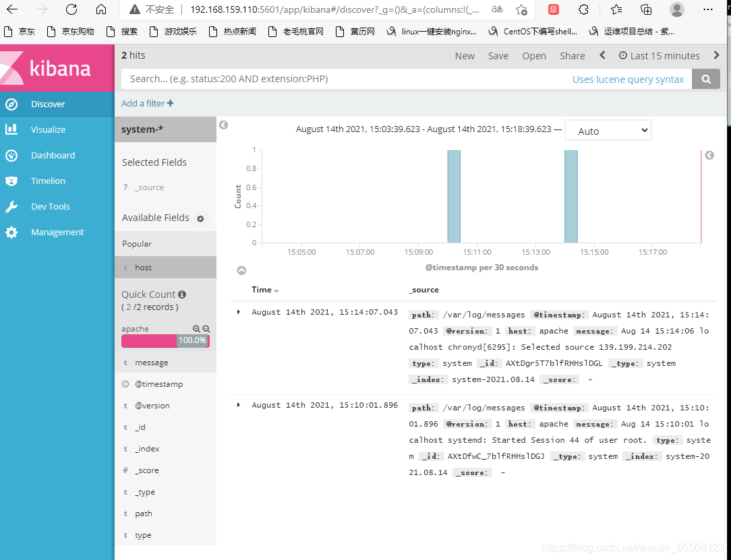The width and height of the screenshot is (731, 560).
Task: Sort by the Time column header
Action: [265, 290]
